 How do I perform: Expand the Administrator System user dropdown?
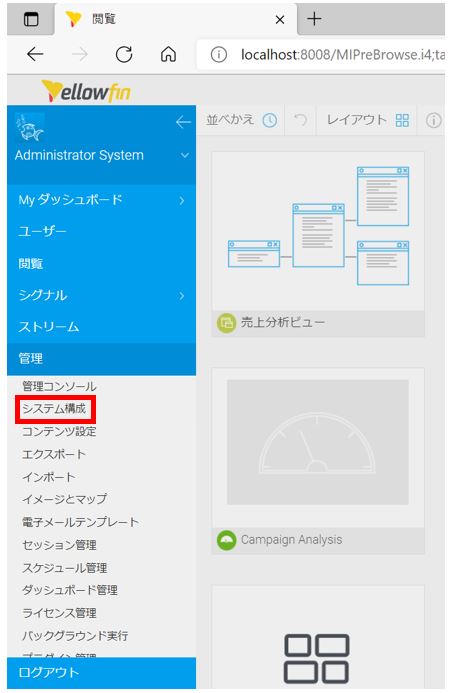(185, 155)
